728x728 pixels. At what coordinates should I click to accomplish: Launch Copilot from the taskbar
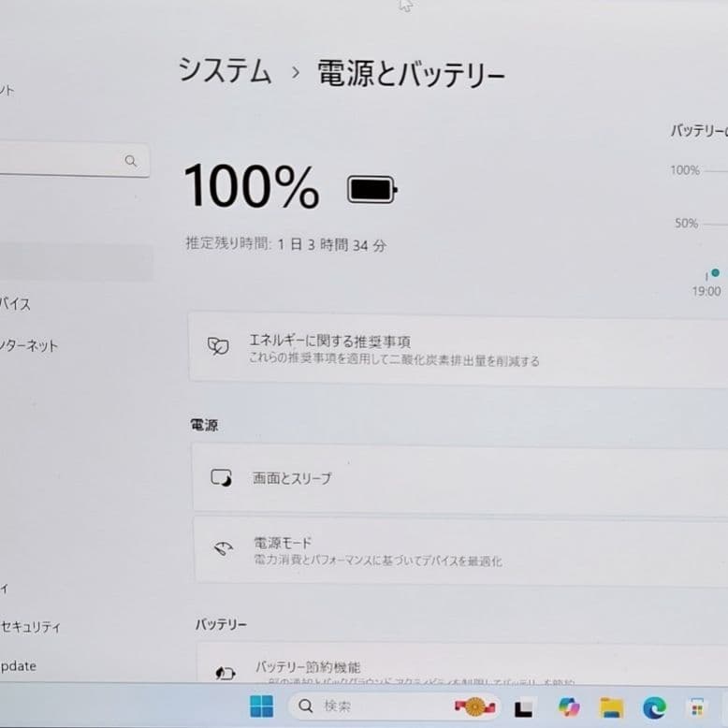pos(569,707)
